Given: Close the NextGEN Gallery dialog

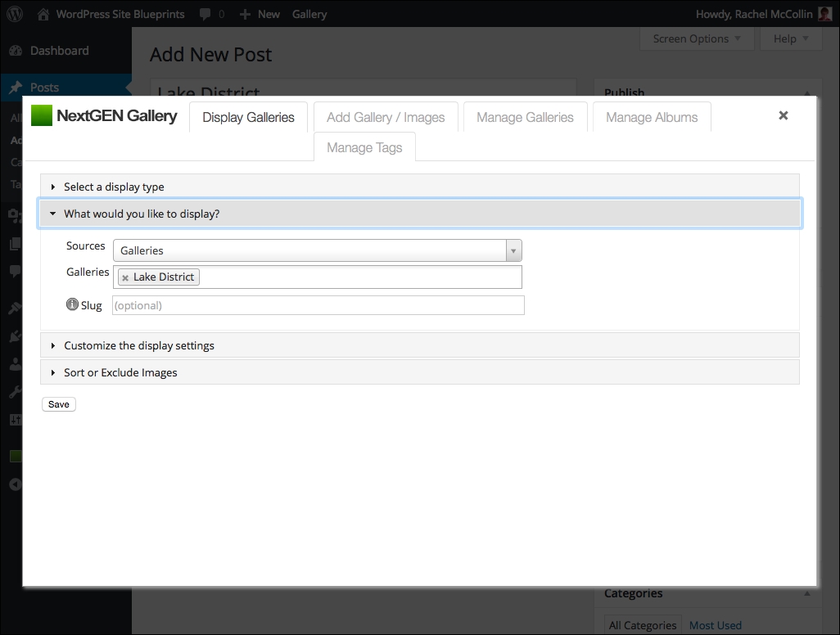Looking at the screenshot, I should (x=784, y=115).
